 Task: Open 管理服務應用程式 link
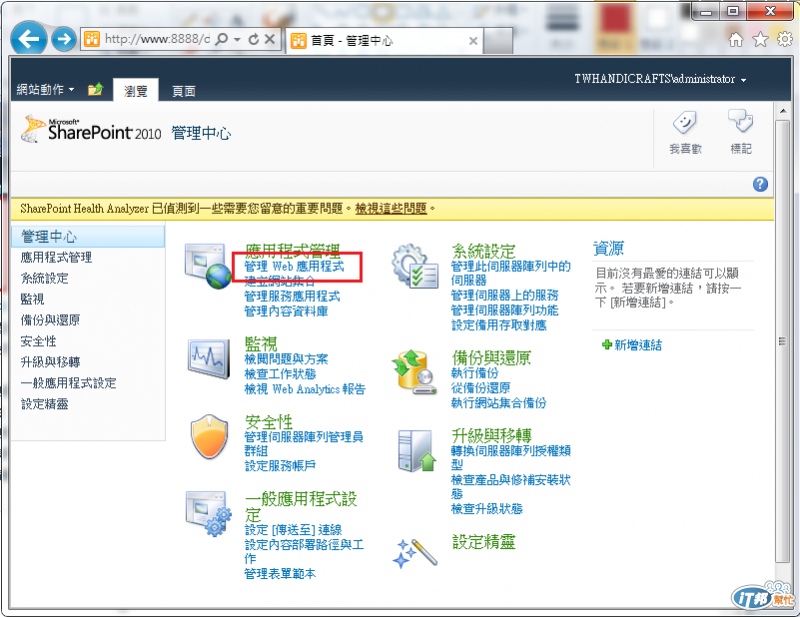[x=292, y=296]
